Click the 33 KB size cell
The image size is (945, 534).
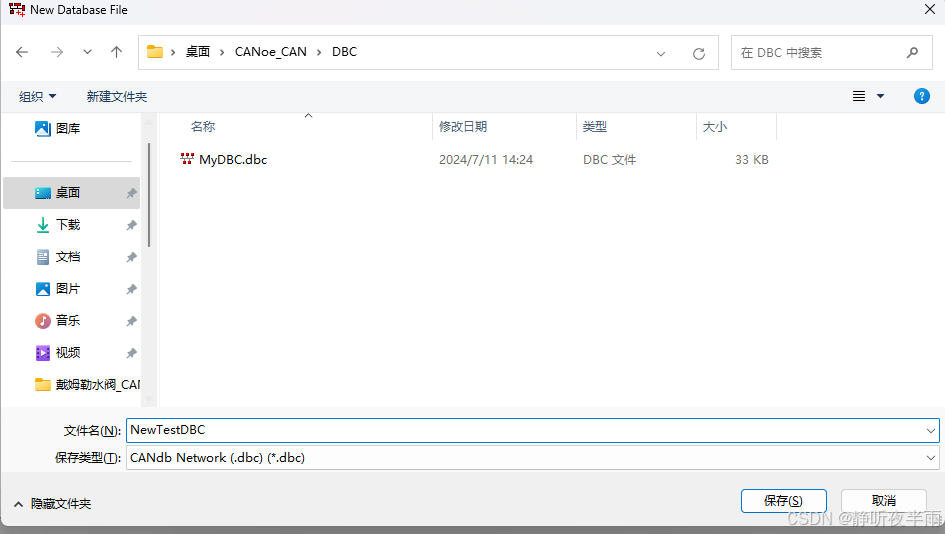[752, 160]
